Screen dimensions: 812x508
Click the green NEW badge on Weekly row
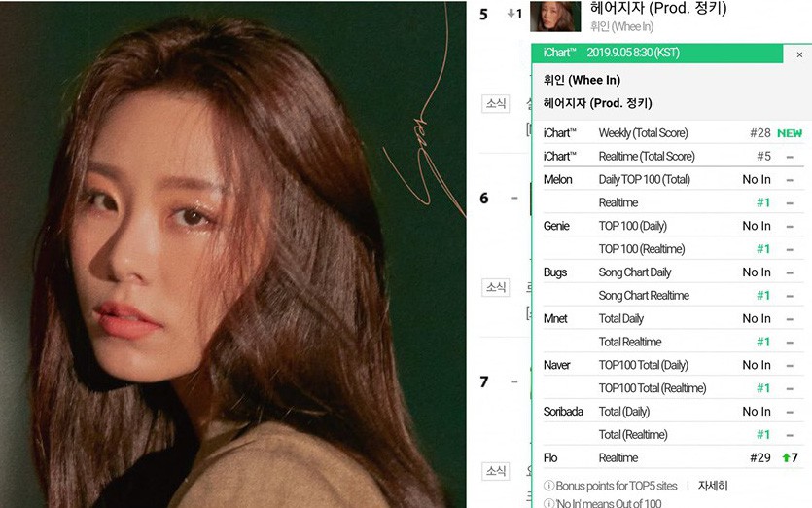coord(790,133)
